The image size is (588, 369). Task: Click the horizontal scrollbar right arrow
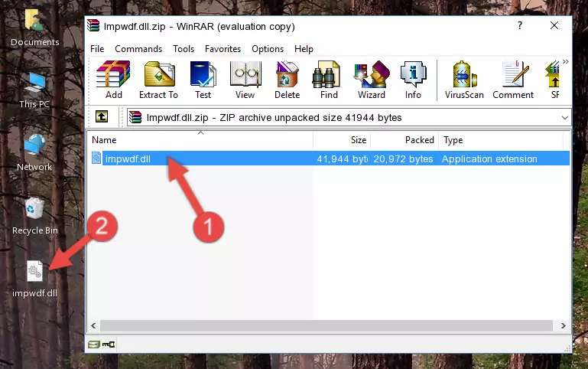tap(563, 326)
